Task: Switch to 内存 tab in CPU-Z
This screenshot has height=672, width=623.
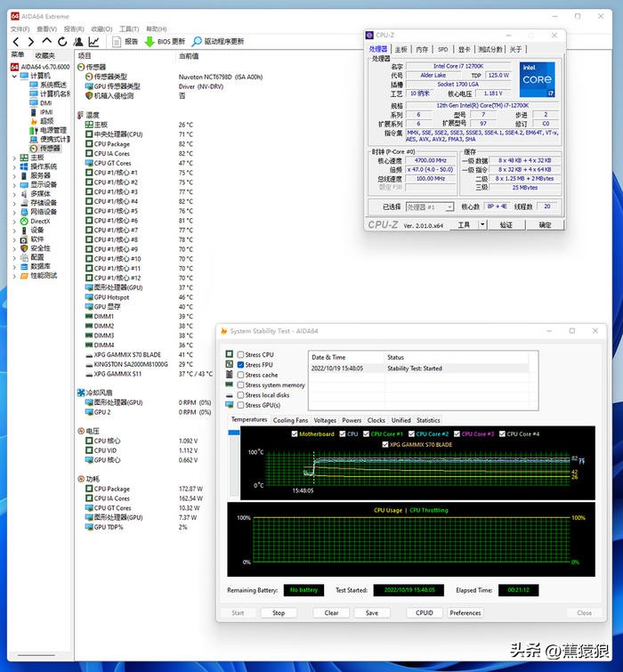Action: point(422,49)
